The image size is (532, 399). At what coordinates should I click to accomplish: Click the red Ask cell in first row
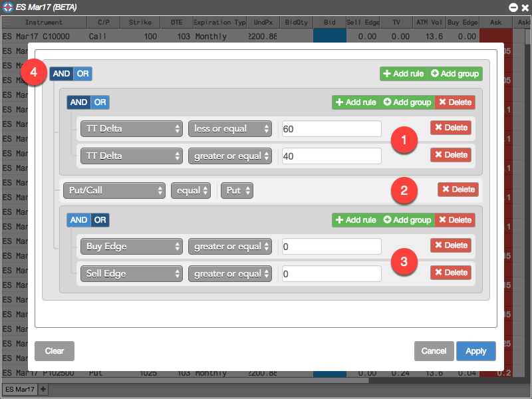pos(495,36)
